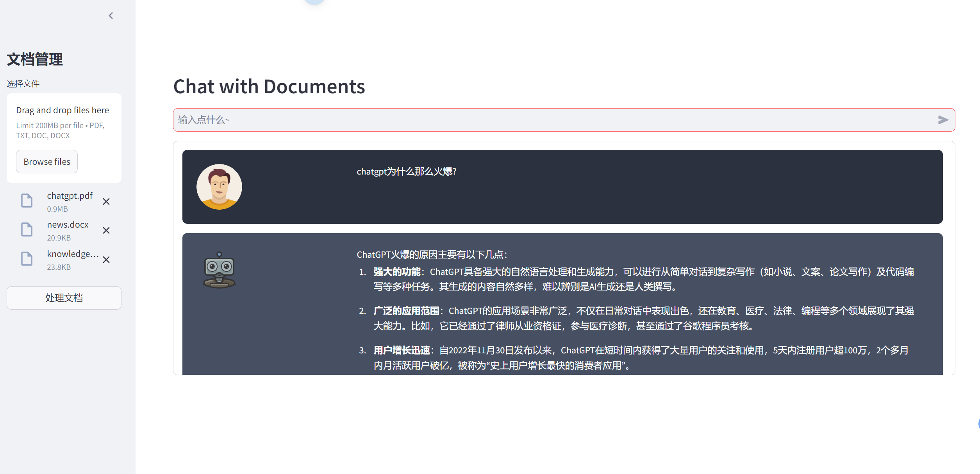
Task: Focus the 输入点什么~ chat input field
Action: [555, 120]
